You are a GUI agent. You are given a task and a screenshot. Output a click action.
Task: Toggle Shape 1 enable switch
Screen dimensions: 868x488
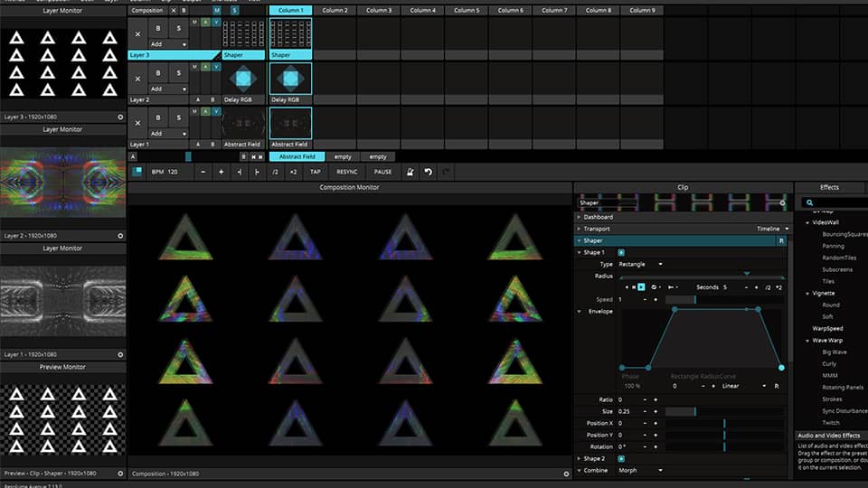(x=621, y=252)
